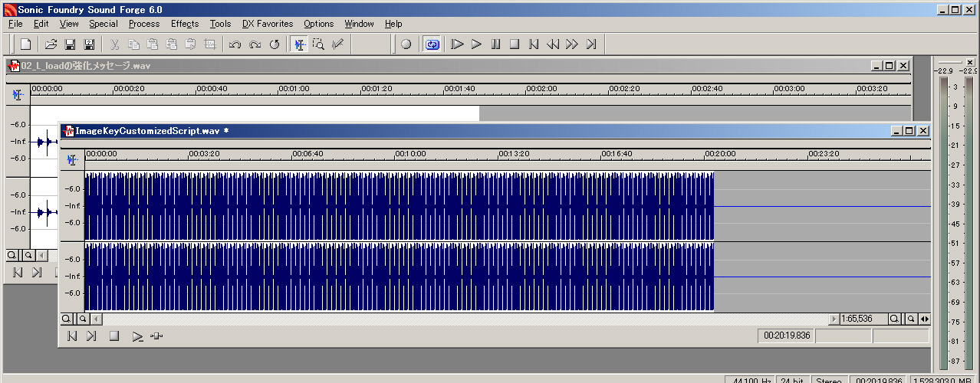The image size is (980, 383).
Task: Click the Save floppy disk toolbar icon
Action: point(70,44)
